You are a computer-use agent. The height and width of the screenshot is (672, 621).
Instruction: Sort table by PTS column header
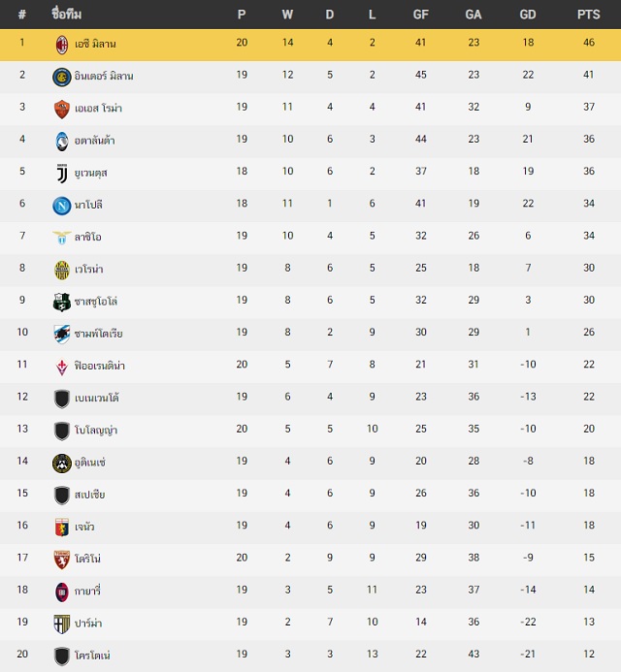(x=588, y=15)
